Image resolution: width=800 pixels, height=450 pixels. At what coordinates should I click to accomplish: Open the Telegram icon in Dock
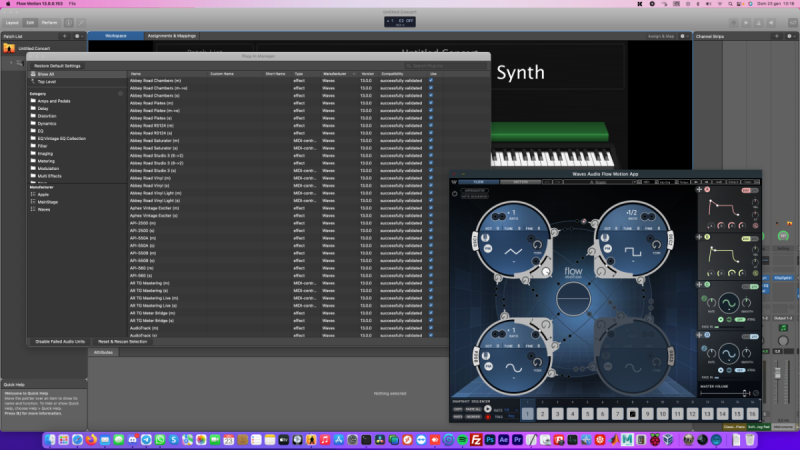(x=147, y=439)
